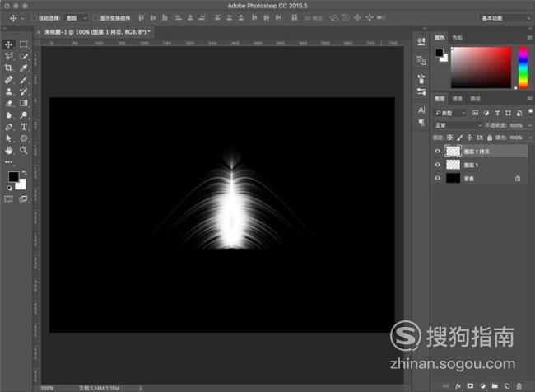Open the Paragraph panel icon in dock
The height and width of the screenshot is (392, 535).
click(x=421, y=122)
